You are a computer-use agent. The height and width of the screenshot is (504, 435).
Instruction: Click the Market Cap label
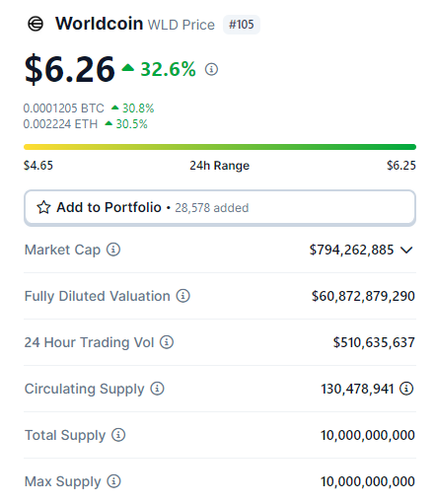point(62,250)
